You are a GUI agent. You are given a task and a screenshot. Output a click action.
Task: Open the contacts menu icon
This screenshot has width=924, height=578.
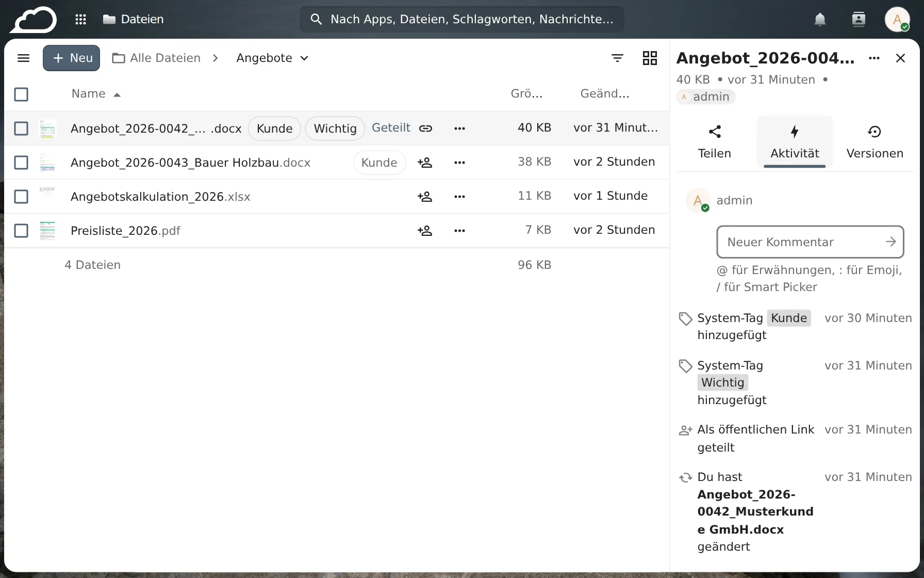pyautogui.click(x=859, y=20)
